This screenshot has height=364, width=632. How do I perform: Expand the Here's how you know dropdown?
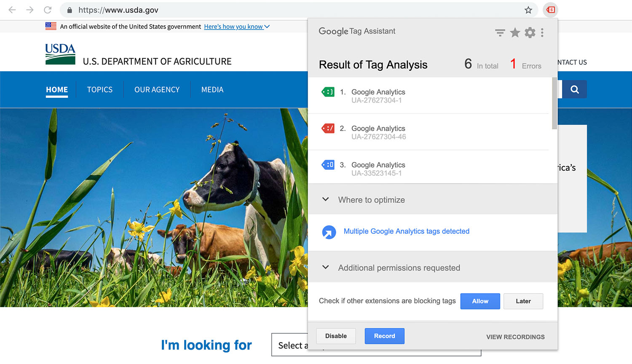[x=237, y=27]
